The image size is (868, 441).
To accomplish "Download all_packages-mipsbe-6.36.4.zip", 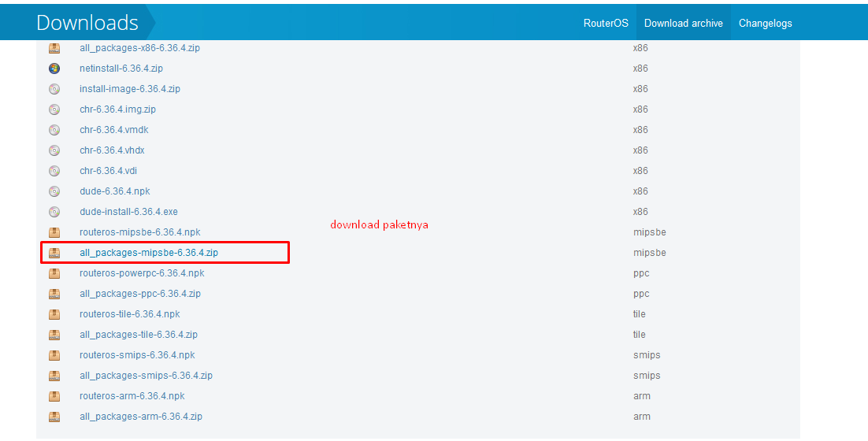I will (148, 253).
